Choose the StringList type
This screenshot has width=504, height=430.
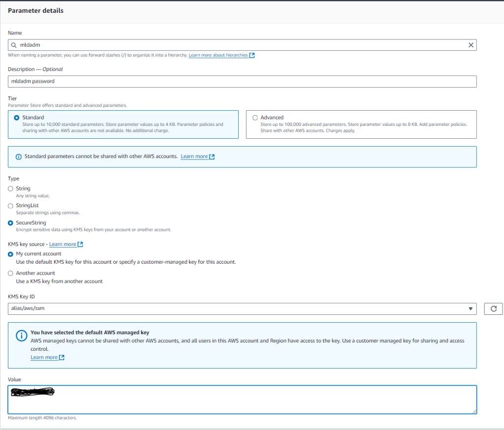[x=10, y=206]
